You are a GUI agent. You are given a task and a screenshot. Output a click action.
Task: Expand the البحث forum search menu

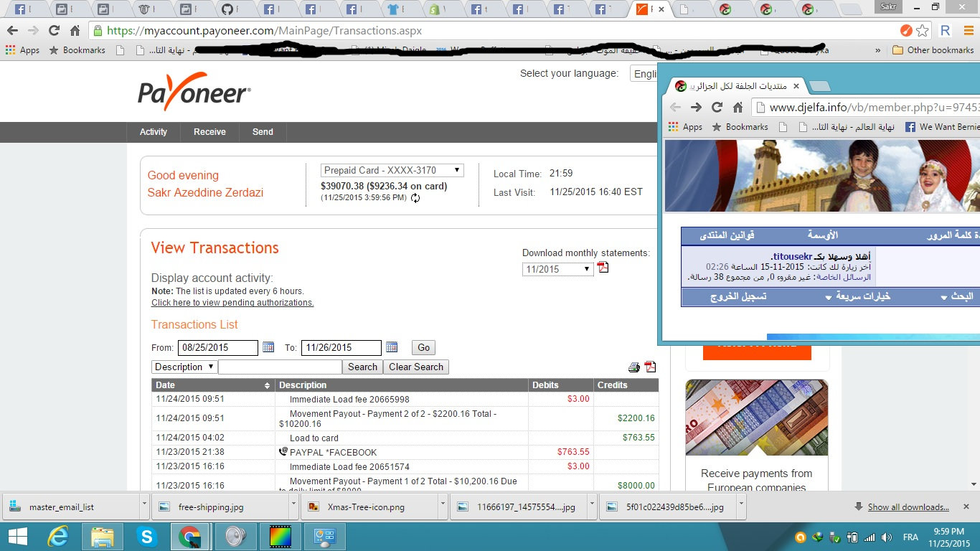click(957, 296)
